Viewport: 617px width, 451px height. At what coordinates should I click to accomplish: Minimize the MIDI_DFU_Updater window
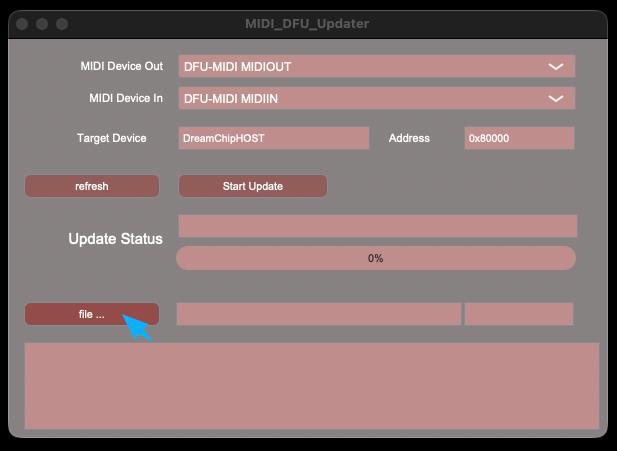pos(42,24)
